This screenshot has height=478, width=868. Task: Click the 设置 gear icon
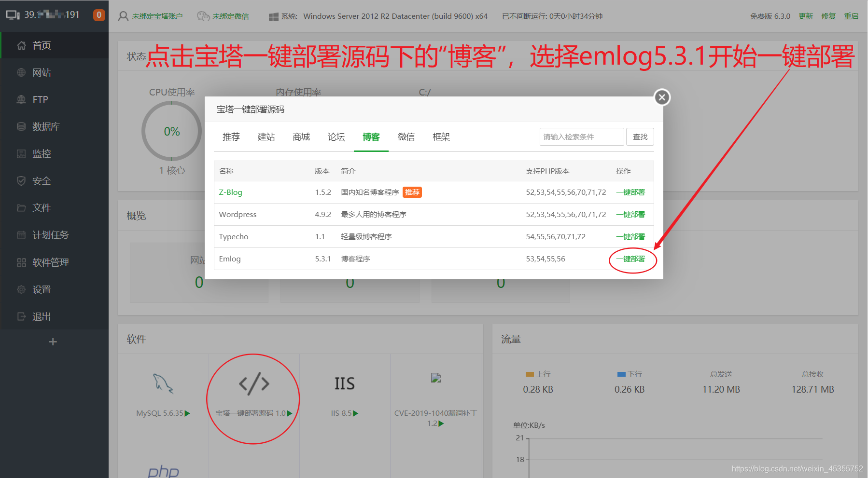21,289
